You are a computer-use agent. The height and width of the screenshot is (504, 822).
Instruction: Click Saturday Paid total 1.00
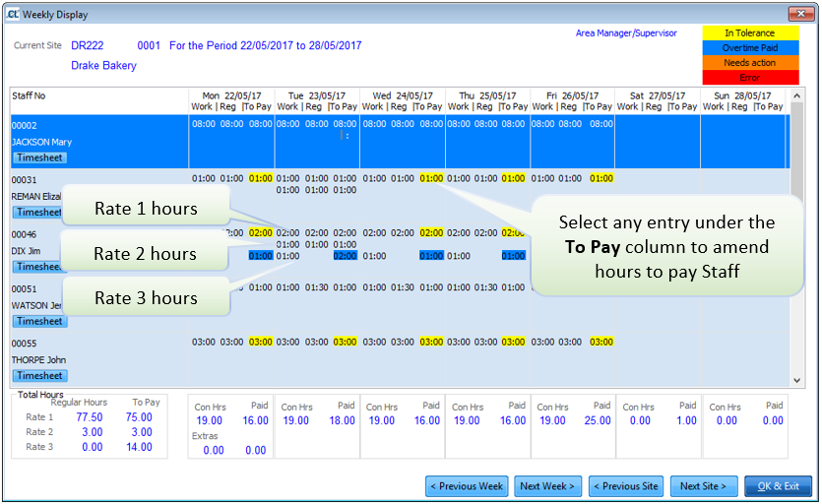(x=687, y=420)
